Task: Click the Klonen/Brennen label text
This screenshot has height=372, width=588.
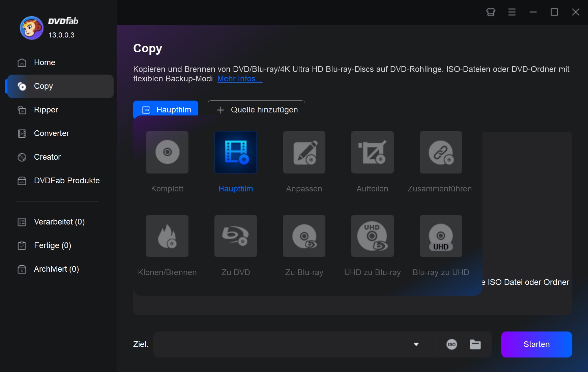Action: click(x=167, y=272)
